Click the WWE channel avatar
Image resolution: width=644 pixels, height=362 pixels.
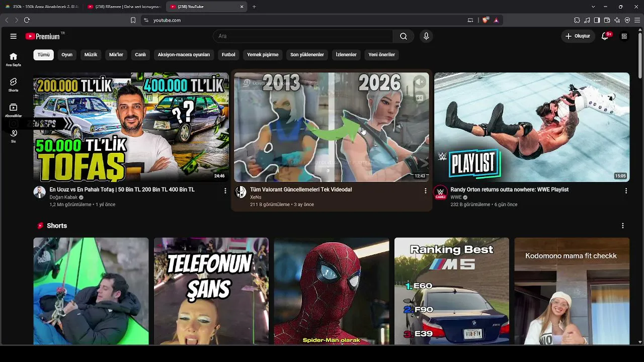[440, 192]
